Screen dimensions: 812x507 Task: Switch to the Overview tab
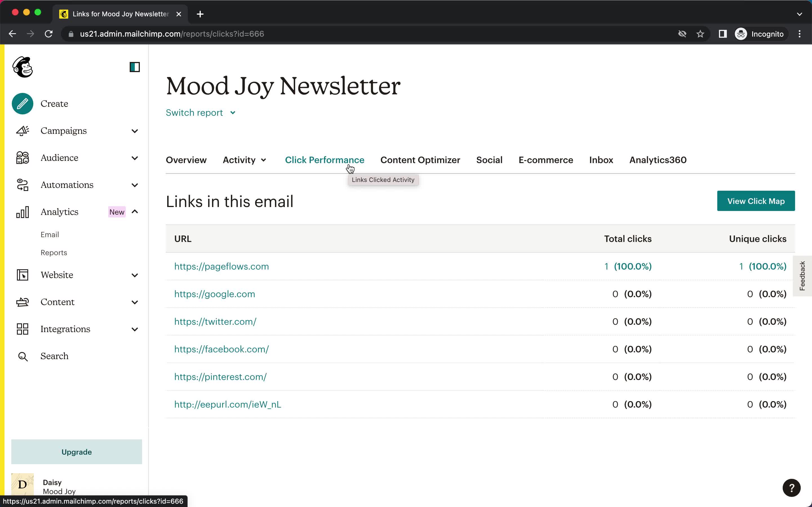click(x=186, y=159)
